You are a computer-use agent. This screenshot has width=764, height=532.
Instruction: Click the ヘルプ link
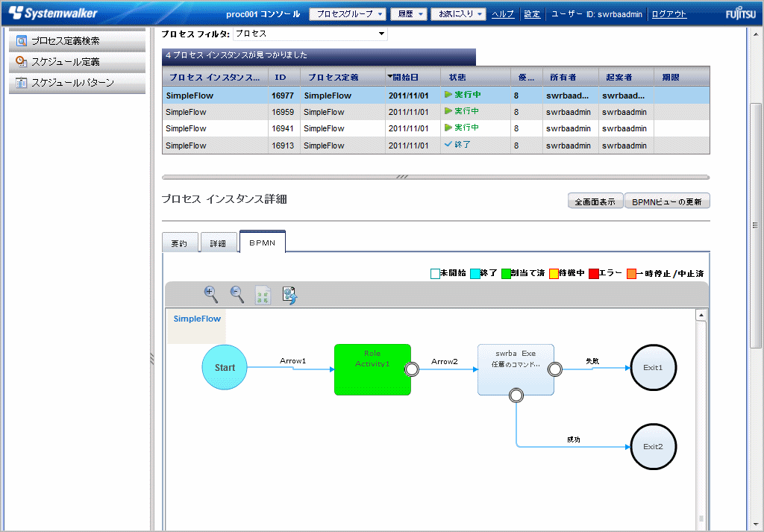tap(503, 14)
